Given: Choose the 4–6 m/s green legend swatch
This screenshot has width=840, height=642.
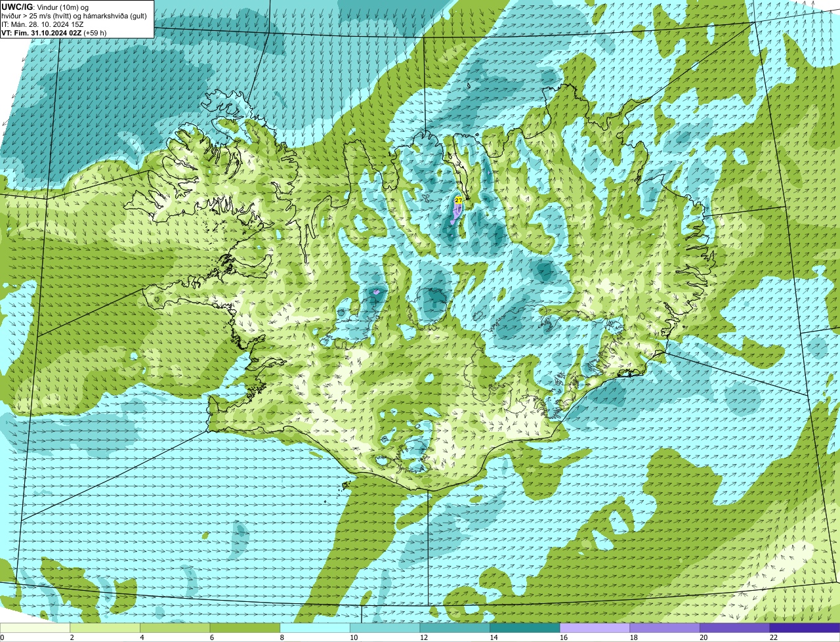Looking at the screenshot, I should point(175,628).
